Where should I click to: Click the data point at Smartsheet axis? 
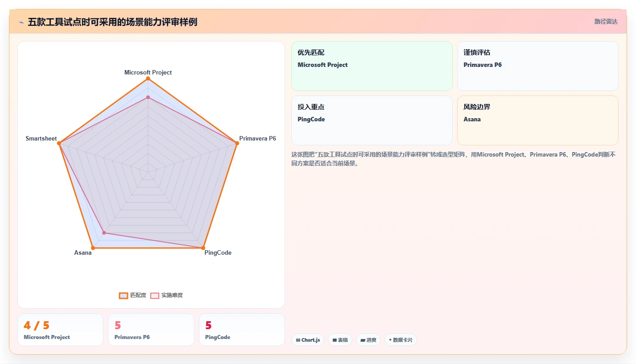(59, 143)
